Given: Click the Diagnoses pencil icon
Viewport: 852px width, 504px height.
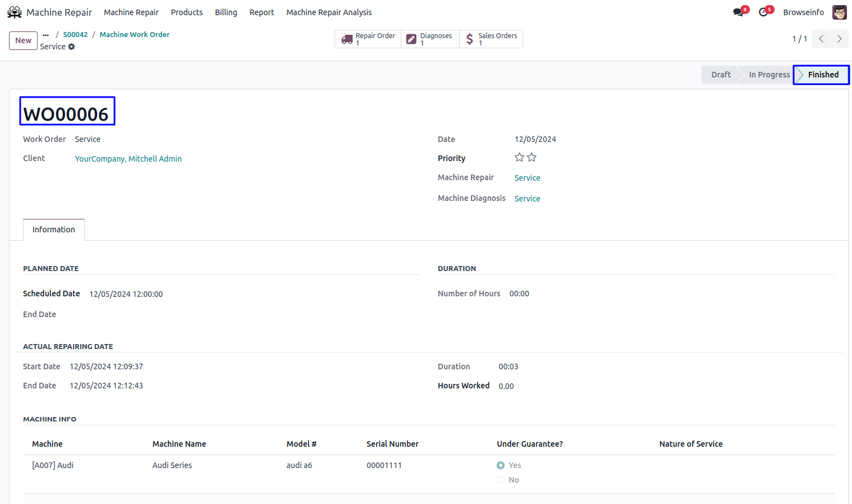Looking at the screenshot, I should (x=411, y=39).
